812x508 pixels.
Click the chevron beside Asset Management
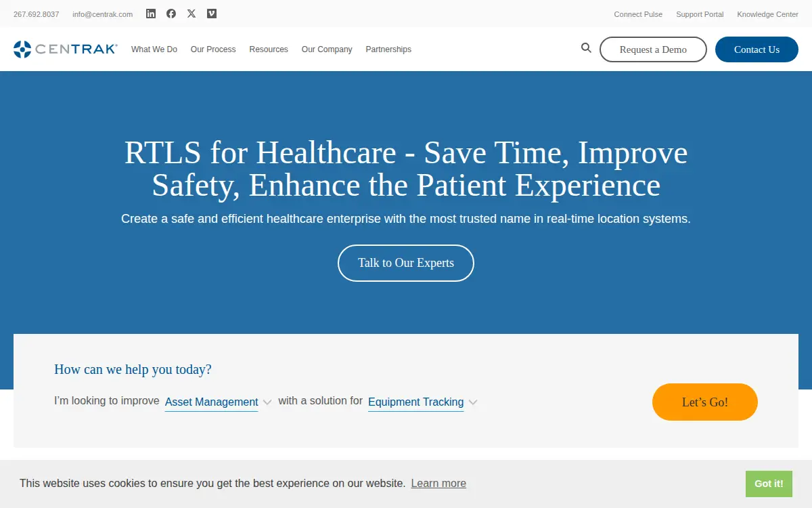(267, 402)
